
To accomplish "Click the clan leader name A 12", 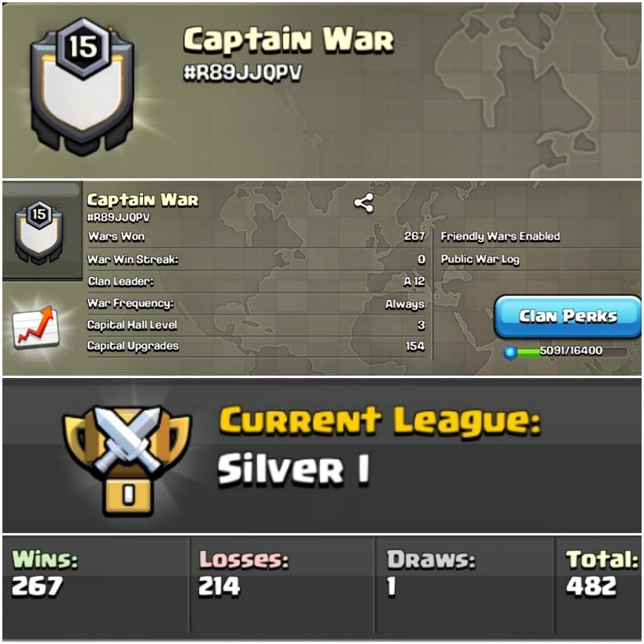I will point(414,281).
